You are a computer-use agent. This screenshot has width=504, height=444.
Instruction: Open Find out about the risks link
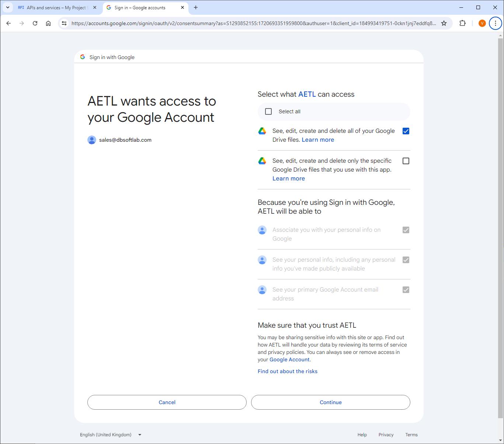(288, 371)
